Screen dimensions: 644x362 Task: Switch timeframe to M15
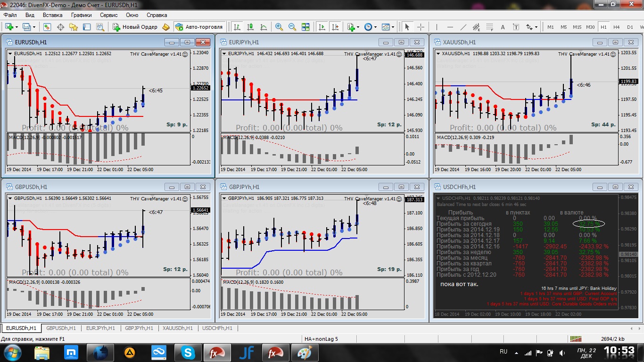577,27
